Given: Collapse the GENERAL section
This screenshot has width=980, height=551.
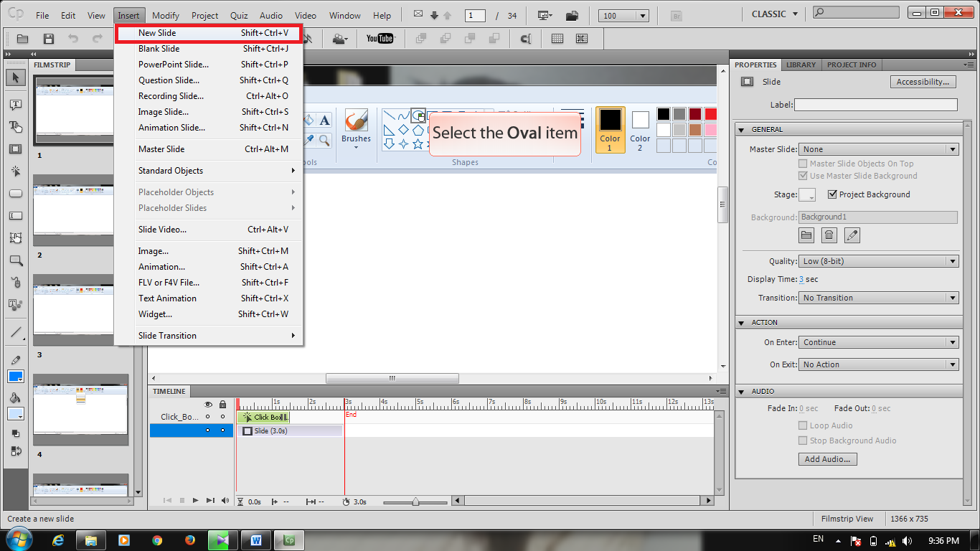Looking at the screenshot, I should pyautogui.click(x=742, y=129).
